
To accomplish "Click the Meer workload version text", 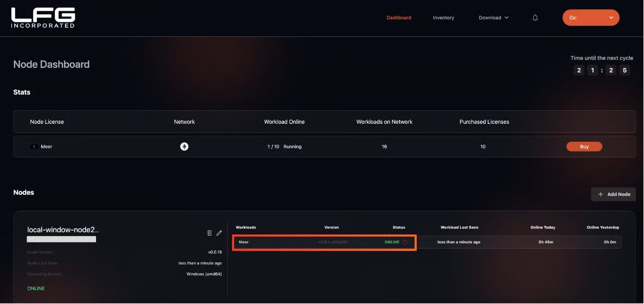I will click(x=333, y=242).
